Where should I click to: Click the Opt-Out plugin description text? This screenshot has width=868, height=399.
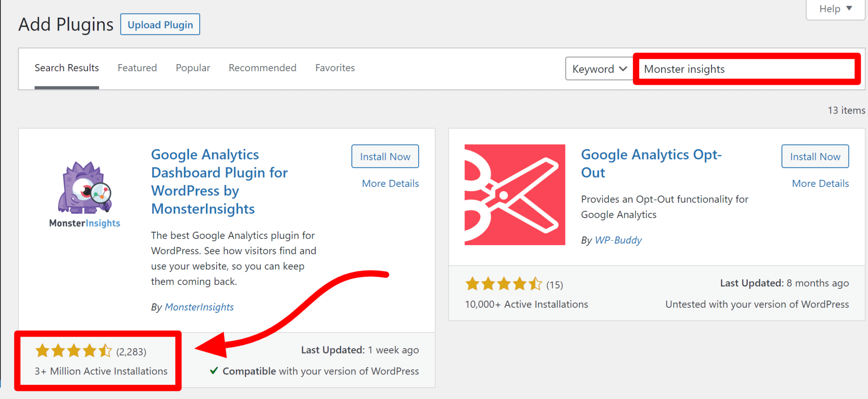(x=665, y=207)
